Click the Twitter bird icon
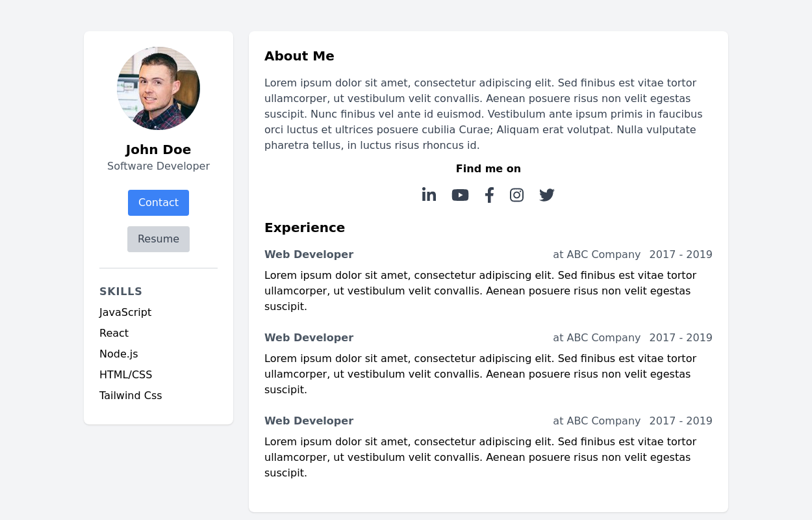The height and width of the screenshot is (520, 812). pyautogui.click(x=546, y=195)
